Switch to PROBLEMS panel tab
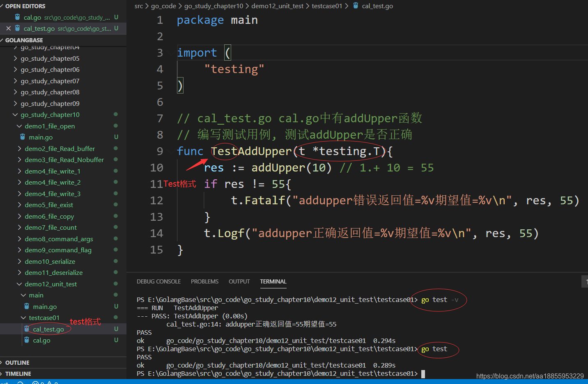This screenshot has width=588, height=384. pyautogui.click(x=204, y=281)
